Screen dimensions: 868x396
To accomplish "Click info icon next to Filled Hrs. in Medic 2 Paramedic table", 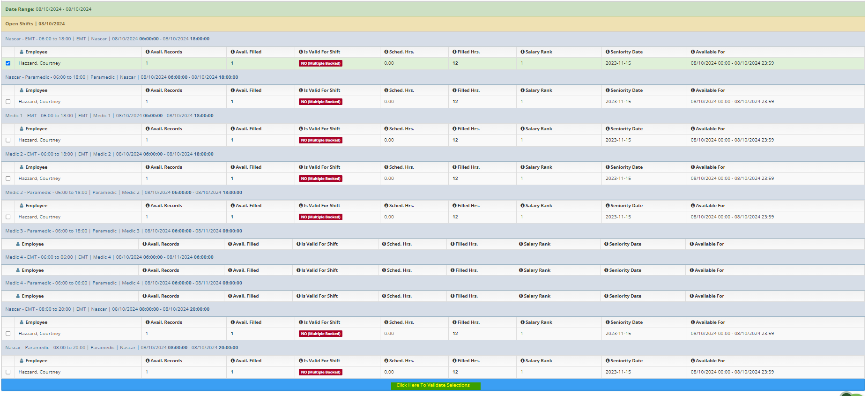I will tap(454, 206).
